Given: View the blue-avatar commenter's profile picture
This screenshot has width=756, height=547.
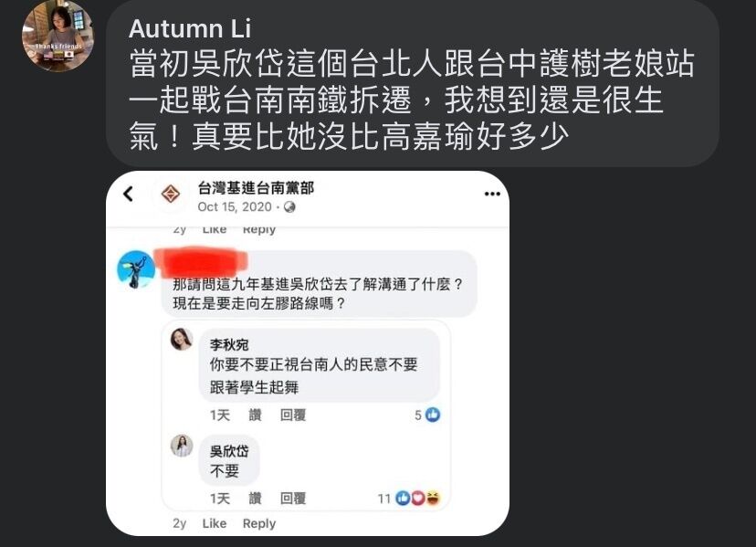Looking at the screenshot, I should [x=136, y=269].
